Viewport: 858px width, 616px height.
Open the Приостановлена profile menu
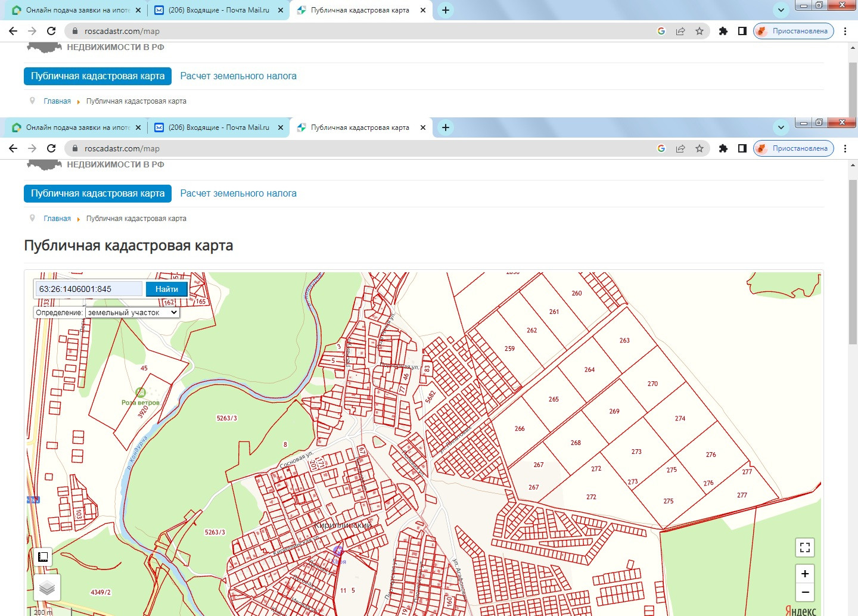793,148
